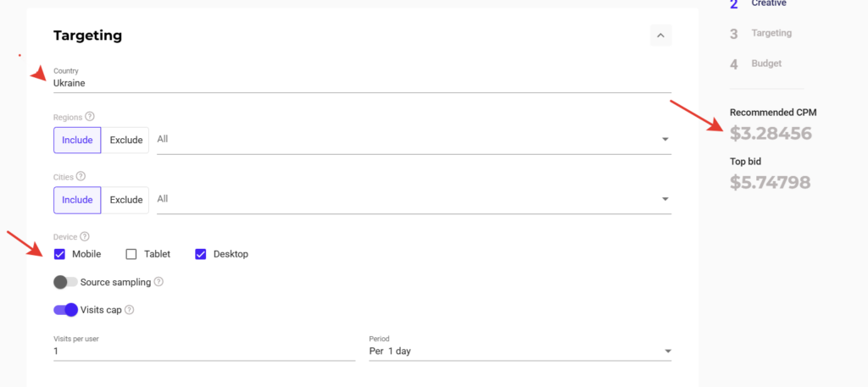Go to step 2 Creative
This screenshot has width=868, height=387.
(x=769, y=3)
